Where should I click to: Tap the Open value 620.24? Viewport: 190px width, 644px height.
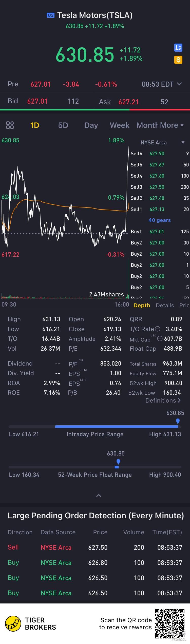112,319
